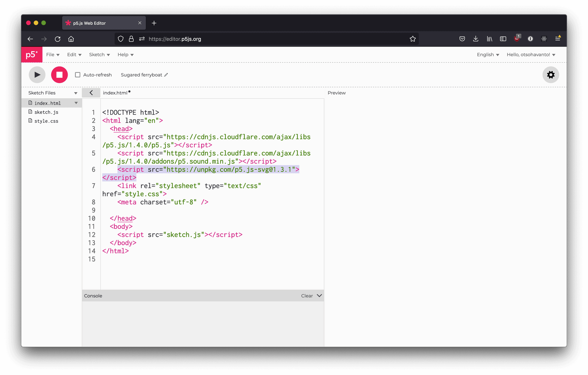Open the Help menu
The image size is (588, 375).
(x=124, y=55)
